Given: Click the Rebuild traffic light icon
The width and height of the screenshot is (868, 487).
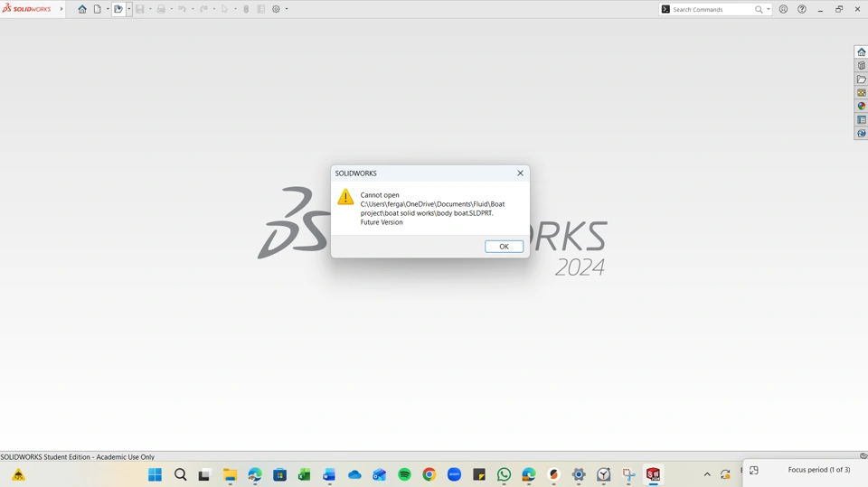Looking at the screenshot, I should tap(246, 9).
